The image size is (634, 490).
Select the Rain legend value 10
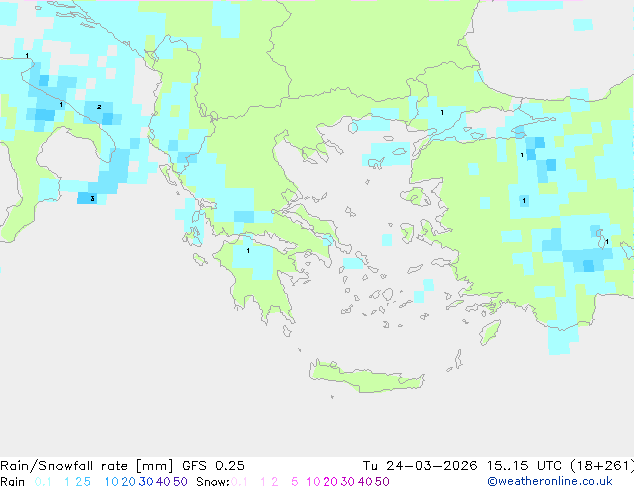[112, 482]
